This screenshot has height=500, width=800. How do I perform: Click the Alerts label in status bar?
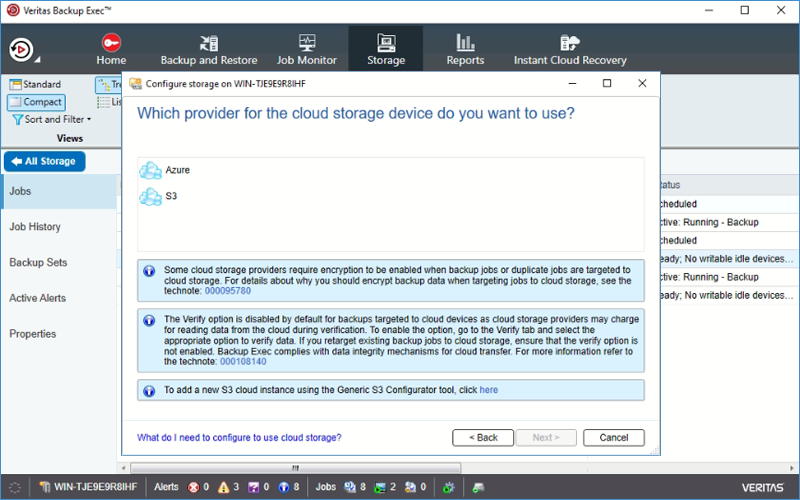[166, 487]
